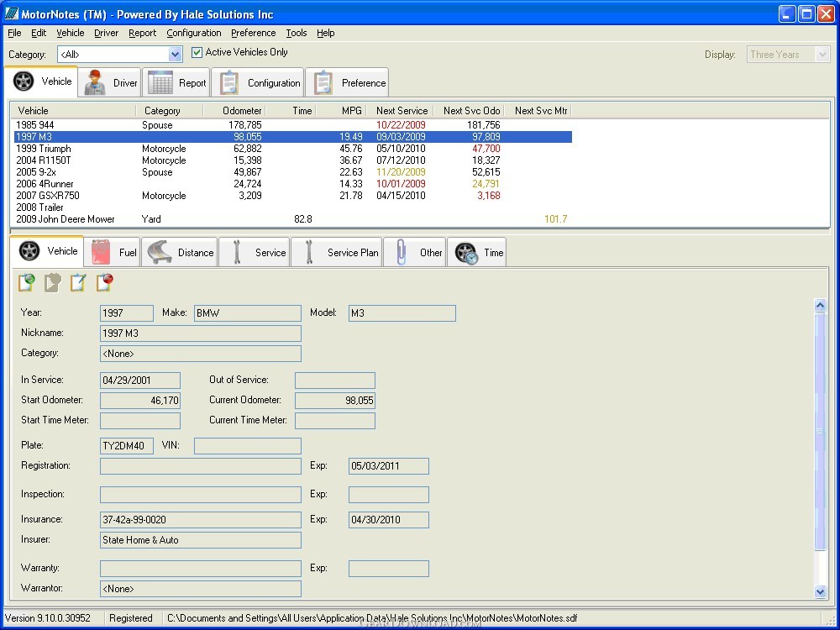This screenshot has width=840, height=630.
Task: Sort by the Next Svc Mtr column header
Action: pyautogui.click(x=538, y=111)
